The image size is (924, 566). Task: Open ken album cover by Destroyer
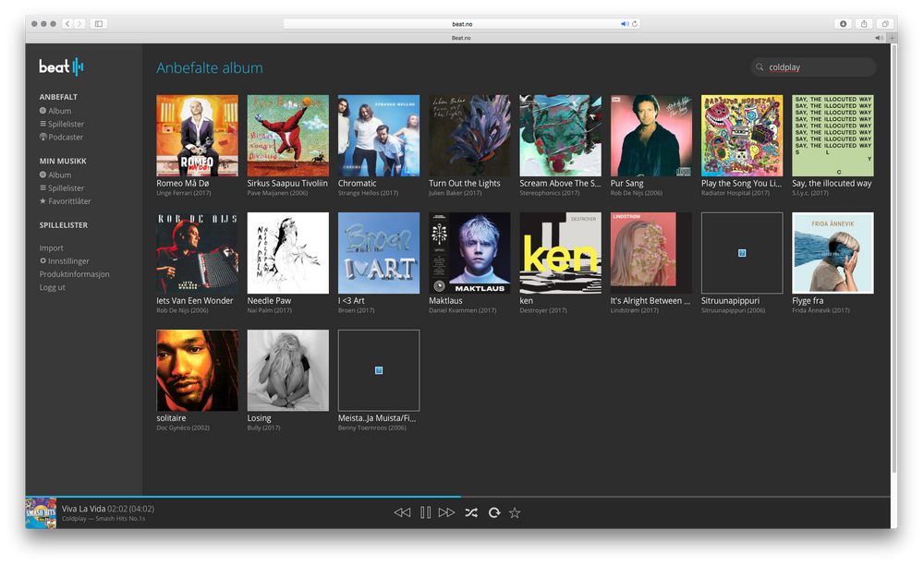click(561, 253)
